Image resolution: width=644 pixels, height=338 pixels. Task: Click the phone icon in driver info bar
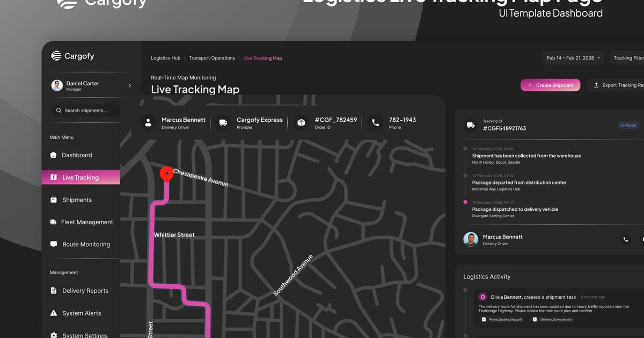pos(376,123)
